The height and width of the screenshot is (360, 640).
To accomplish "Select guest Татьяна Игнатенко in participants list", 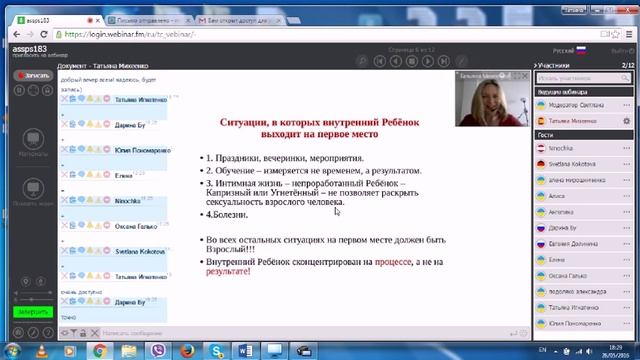I will click(584, 308).
